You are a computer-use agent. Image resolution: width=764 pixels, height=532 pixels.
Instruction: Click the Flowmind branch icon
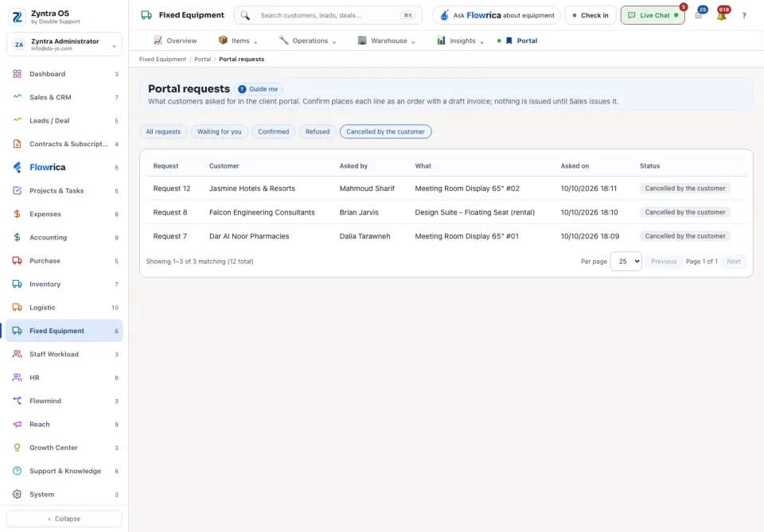(x=17, y=401)
